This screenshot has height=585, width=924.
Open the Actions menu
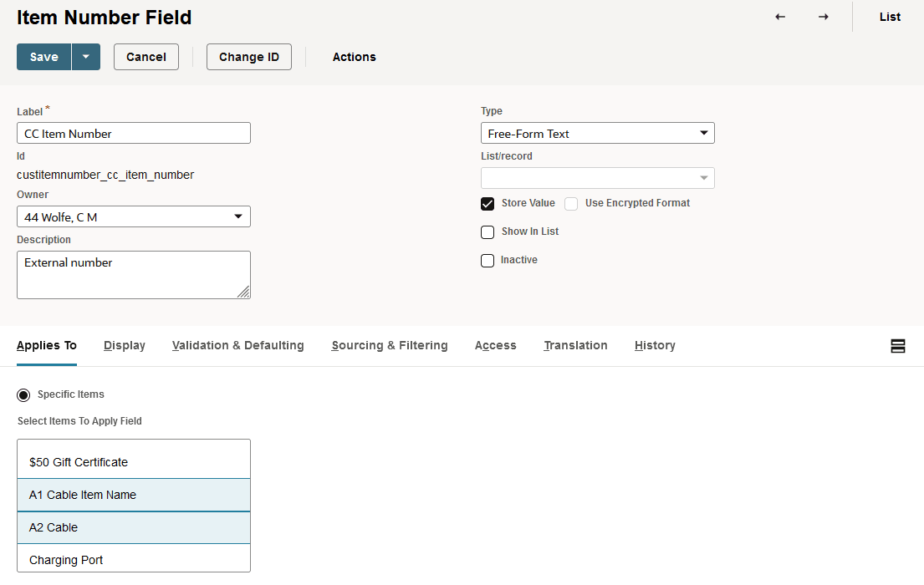click(x=354, y=57)
